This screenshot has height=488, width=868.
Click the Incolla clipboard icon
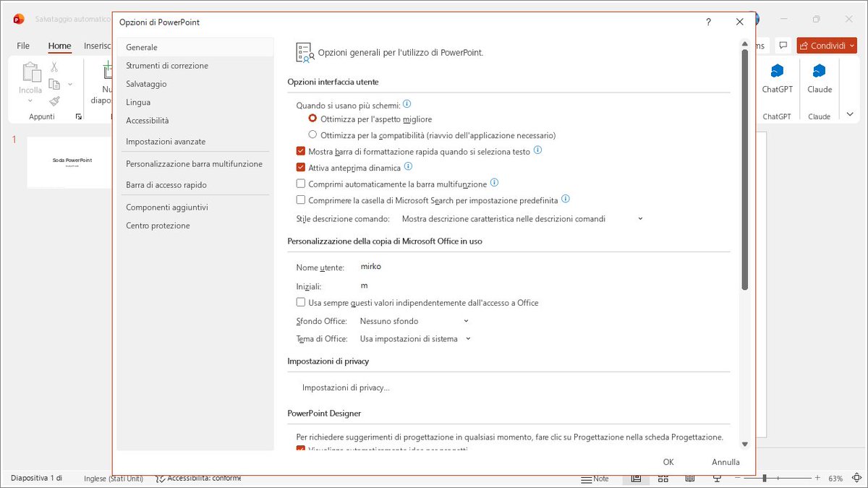pos(30,72)
